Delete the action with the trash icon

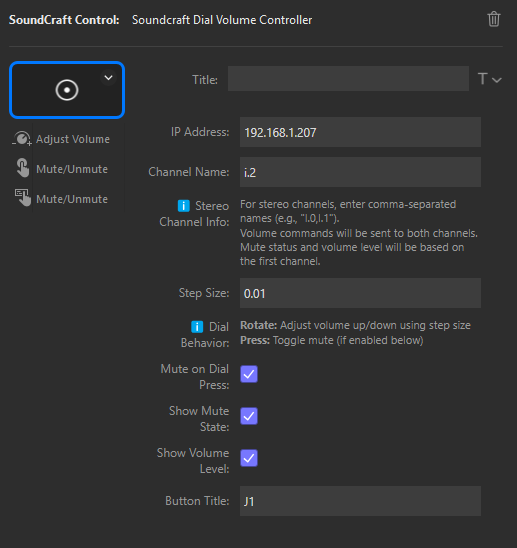[x=494, y=19]
